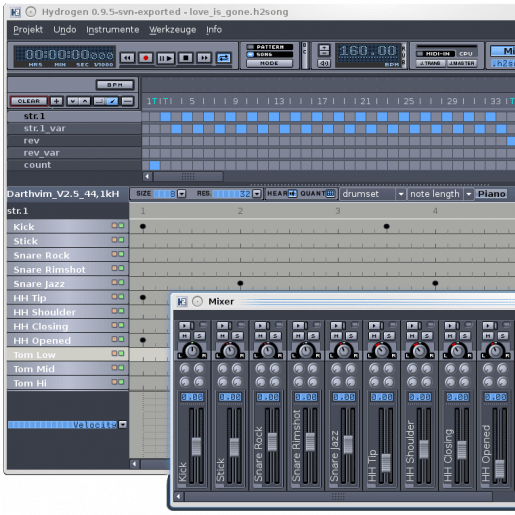
Task: Open the Werkzeuge menu
Action: (x=172, y=30)
